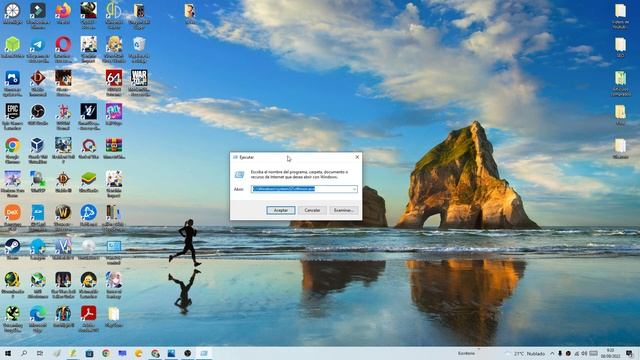The height and width of the screenshot is (360, 640).
Task: Click the weather 21°C Nublado widget
Action: (x=525, y=353)
